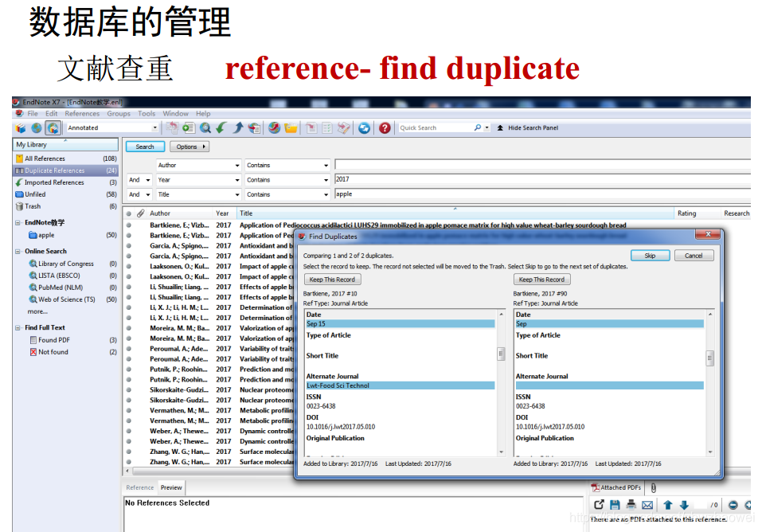Keep This Record for Bartkiene 2017 #10
This screenshot has width=762, height=532.
(332, 280)
